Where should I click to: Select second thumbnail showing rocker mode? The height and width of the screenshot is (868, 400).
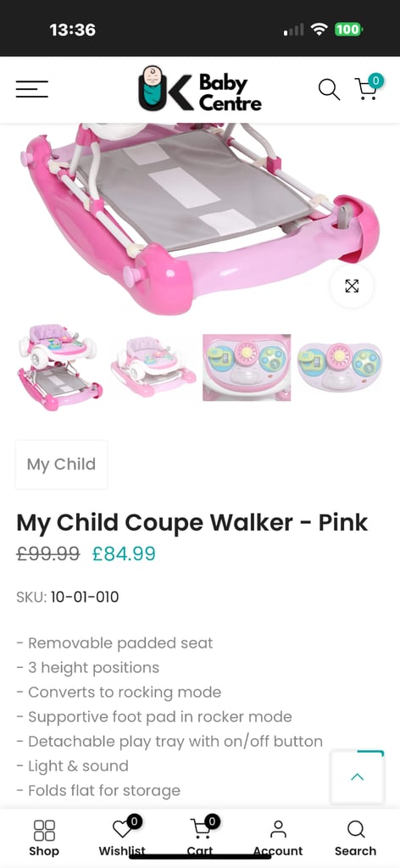153,368
